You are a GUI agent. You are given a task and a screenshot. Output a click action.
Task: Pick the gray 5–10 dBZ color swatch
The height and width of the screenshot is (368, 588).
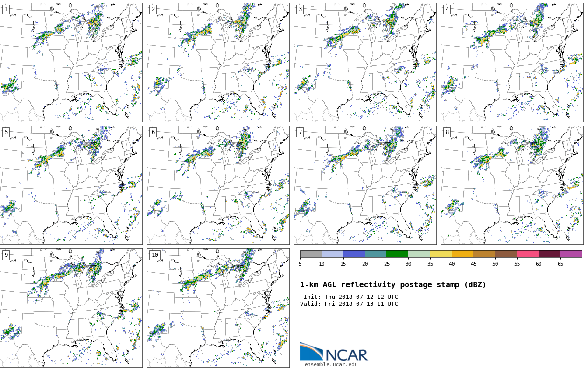(311, 254)
